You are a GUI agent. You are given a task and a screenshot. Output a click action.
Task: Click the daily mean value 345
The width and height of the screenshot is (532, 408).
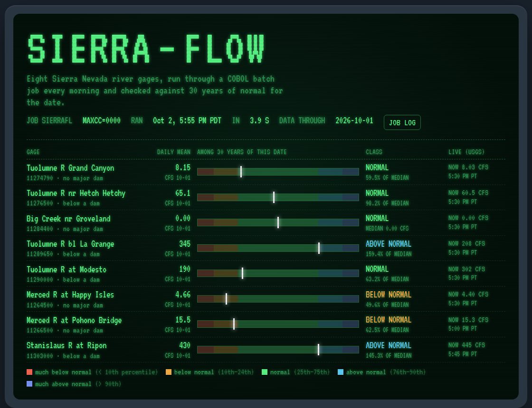185,244
